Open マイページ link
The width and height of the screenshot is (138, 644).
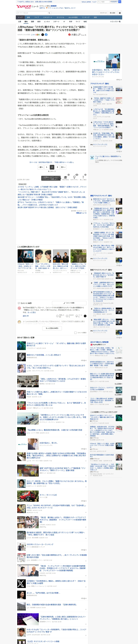[x=103, y=13]
